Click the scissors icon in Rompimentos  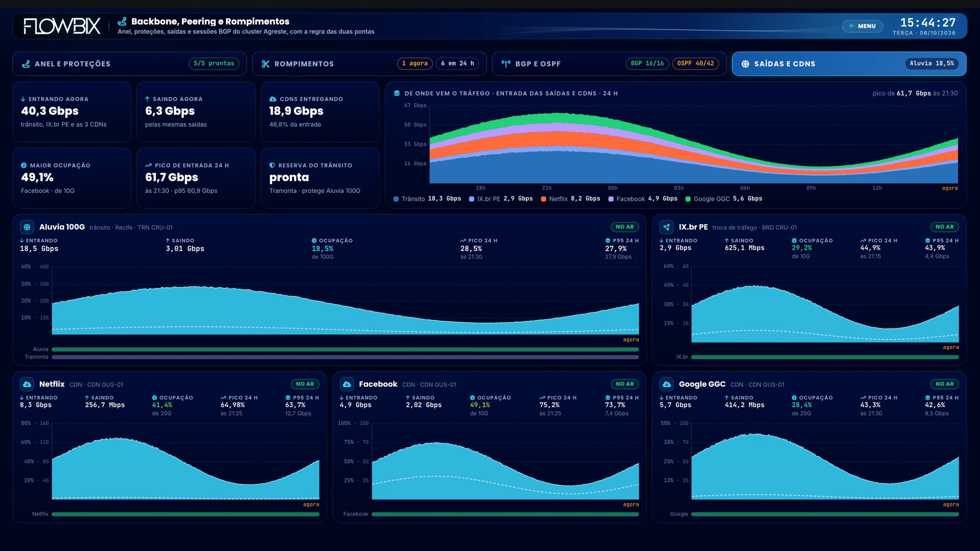click(265, 64)
